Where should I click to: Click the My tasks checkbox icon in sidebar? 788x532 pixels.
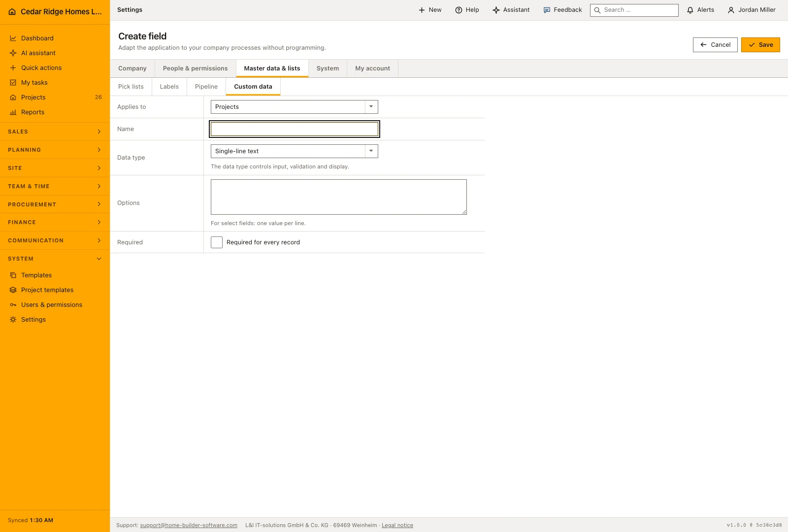13,83
